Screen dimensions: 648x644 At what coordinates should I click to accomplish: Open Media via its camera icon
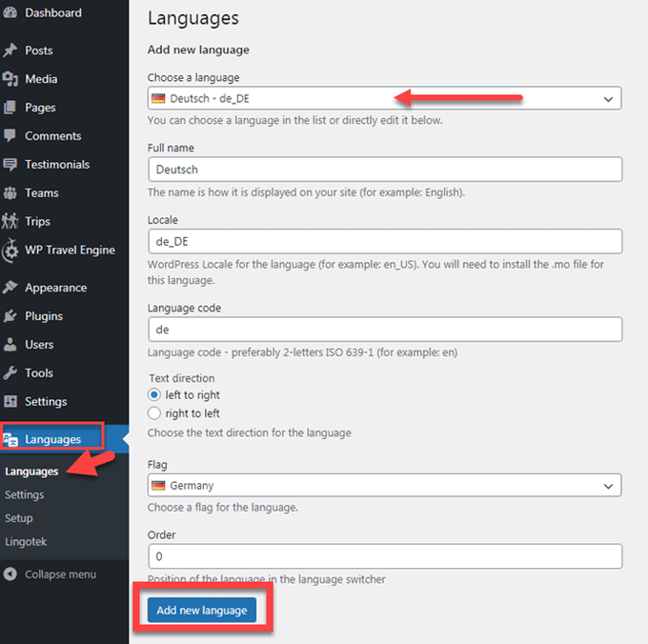pyautogui.click(x=10, y=79)
